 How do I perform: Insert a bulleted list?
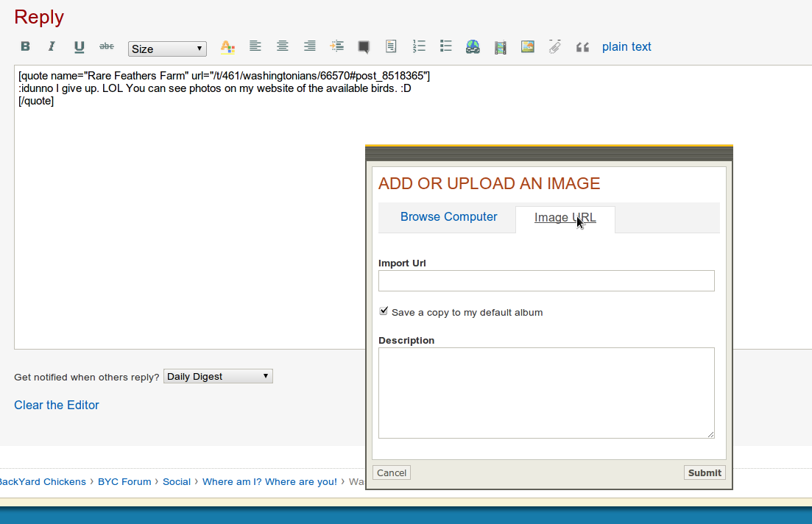[x=445, y=46]
